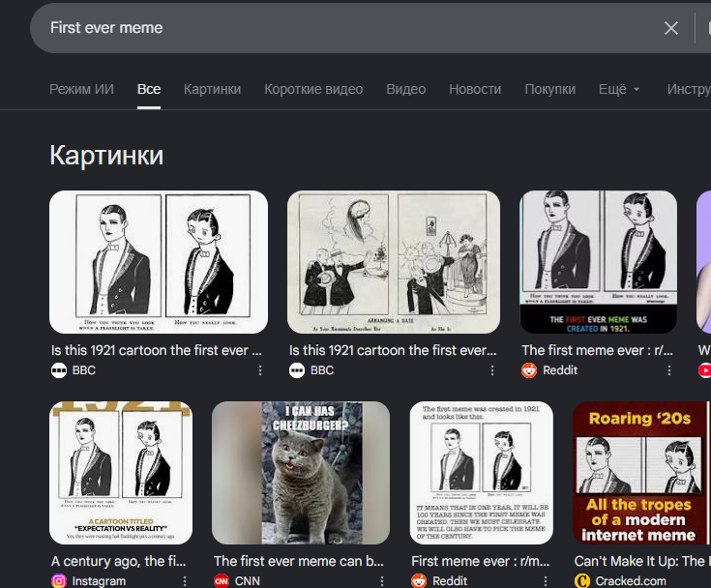This screenshot has width=711, height=588.
Task: Open the 'Arranging a date' BBC cartoon thumbnail
Action: tap(394, 262)
